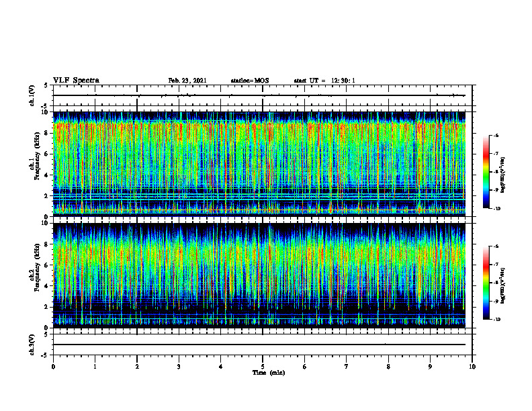This screenshot has height=411, width=532.
Task: Click the ch.2 color bar value "-7"
Action: (x=496, y=265)
